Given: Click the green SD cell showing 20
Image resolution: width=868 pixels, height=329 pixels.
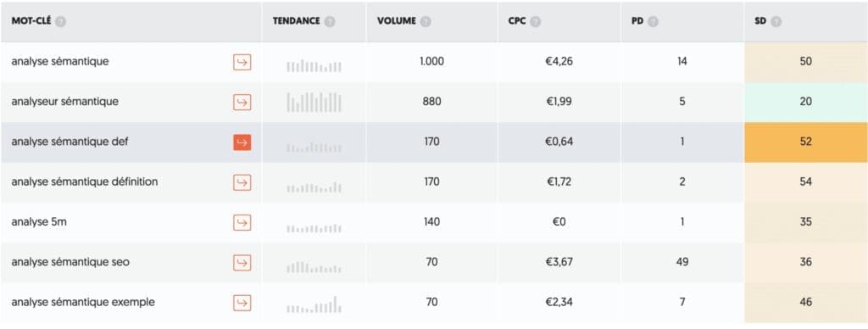Looking at the screenshot, I should 806,102.
